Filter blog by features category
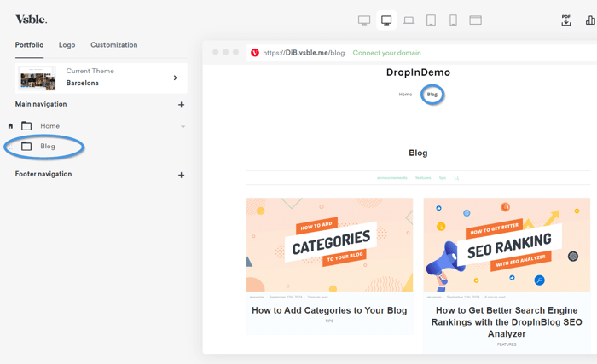The image size is (597, 364). [423, 178]
